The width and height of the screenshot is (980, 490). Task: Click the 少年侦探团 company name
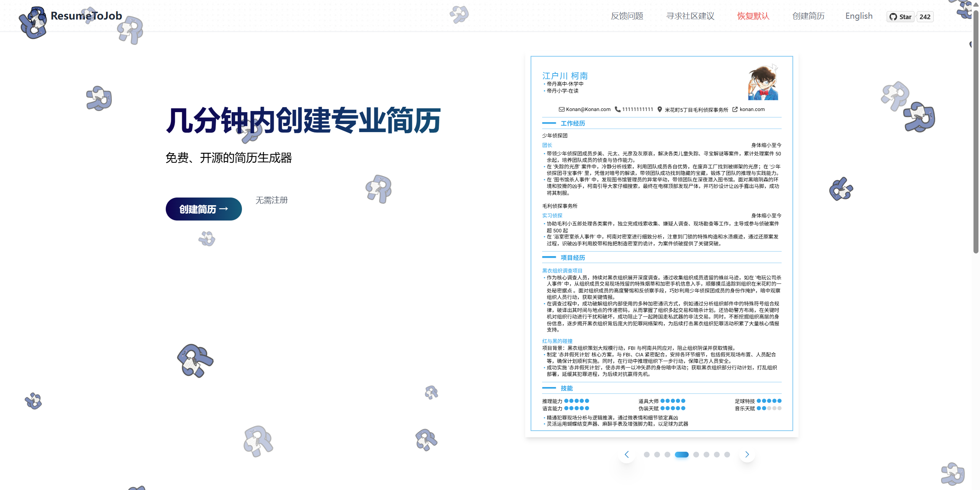555,136
